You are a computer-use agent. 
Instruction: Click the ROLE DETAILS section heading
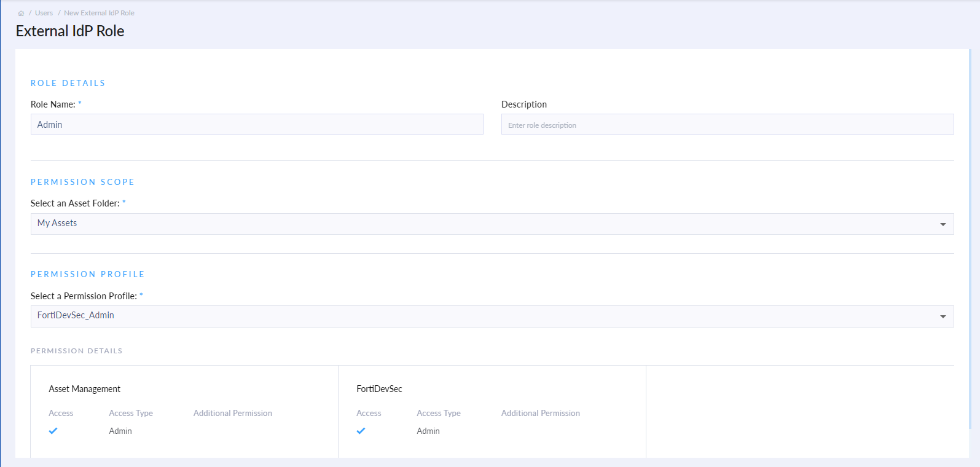[x=68, y=83]
